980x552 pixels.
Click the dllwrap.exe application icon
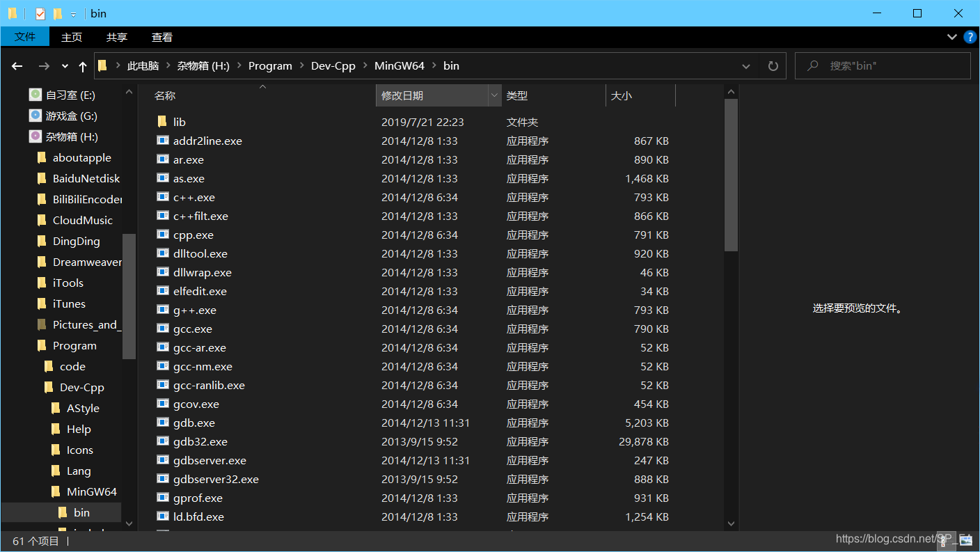(162, 272)
